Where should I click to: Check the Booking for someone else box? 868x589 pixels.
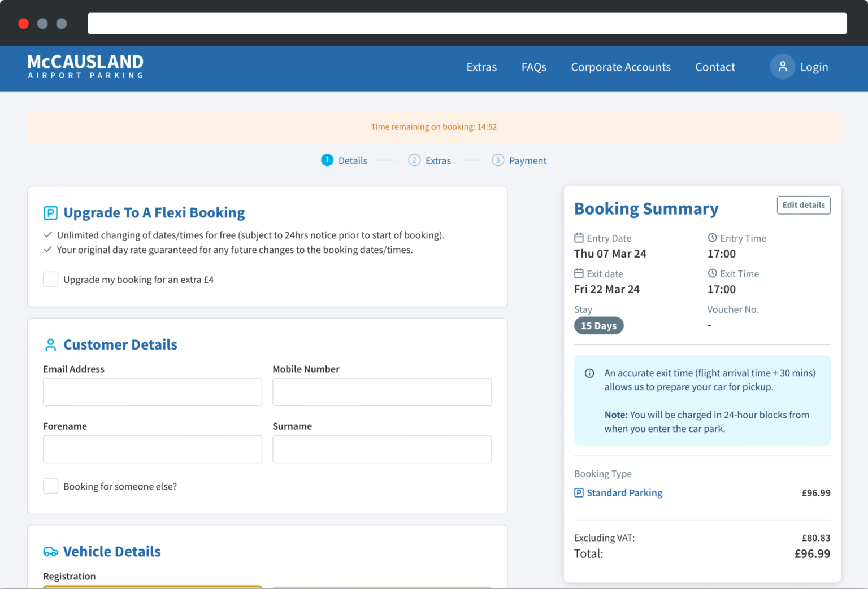[x=51, y=486]
